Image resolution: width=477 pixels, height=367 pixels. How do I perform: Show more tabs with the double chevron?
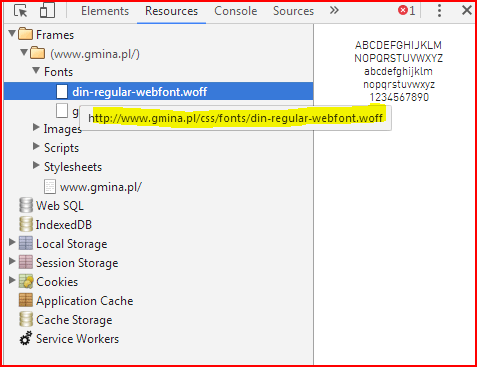pos(334,10)
